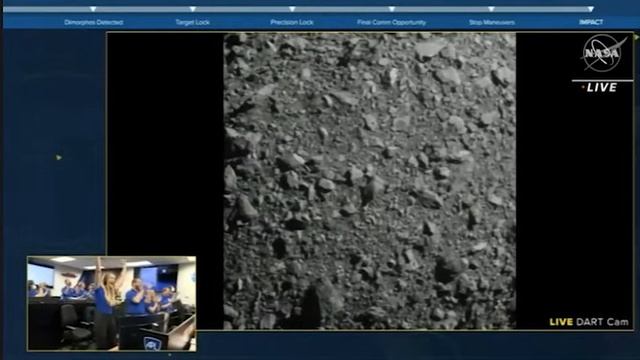Select the 'Target Lock' label
640x360 pixels.
193,22
